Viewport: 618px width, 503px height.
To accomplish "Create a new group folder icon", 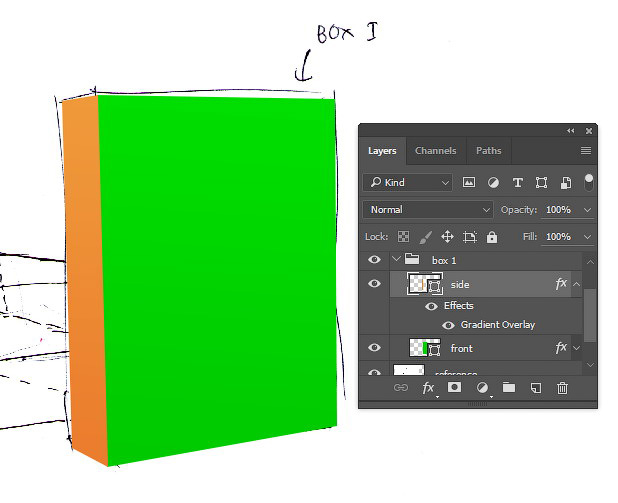I will pos(509,387).
